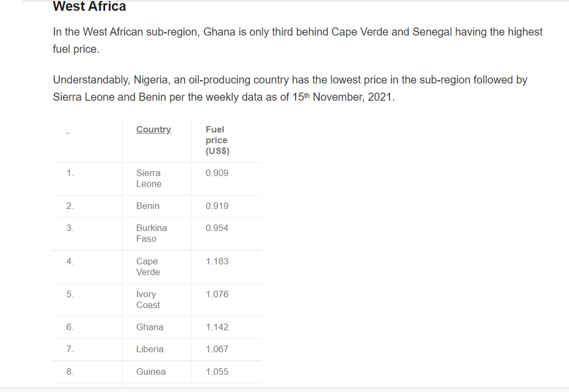Viewport: 569px width, 392px height.
Task: Click the paragraph mentioning Nigeria's lowest price
Action: 290,88
